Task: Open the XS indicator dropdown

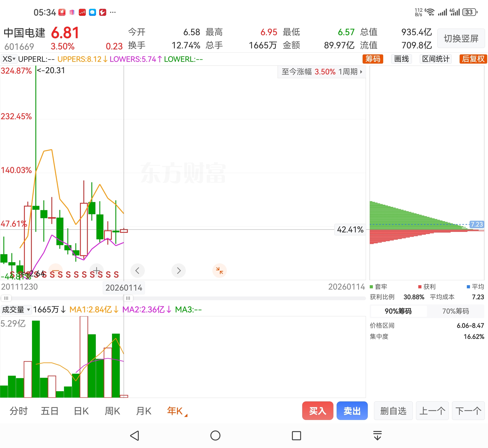Action: pos(9,59)
